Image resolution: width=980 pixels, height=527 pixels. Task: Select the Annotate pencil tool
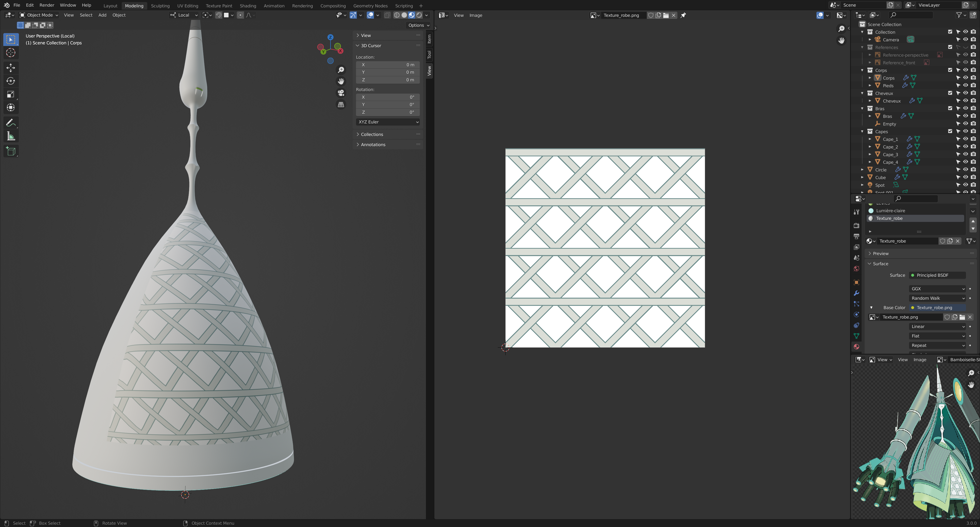click(11, 123)
